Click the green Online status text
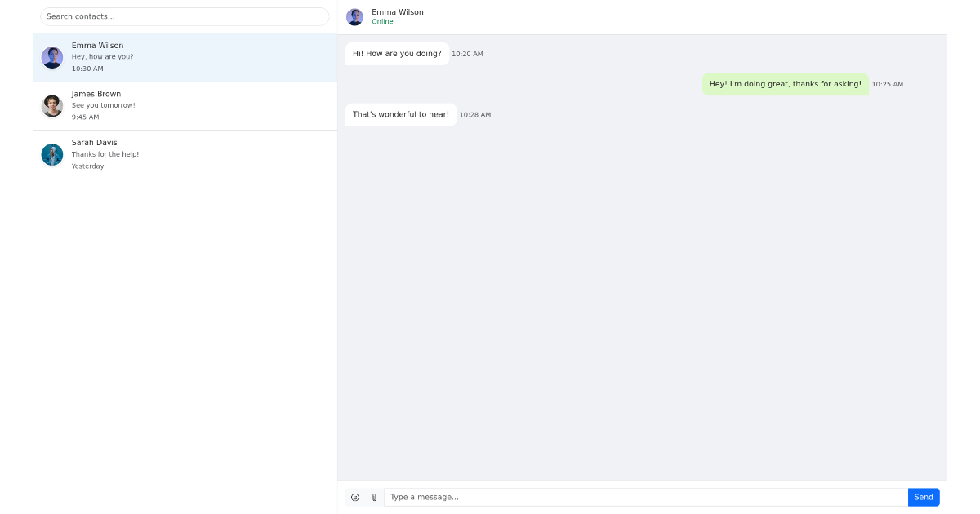This screenshot has height=514, width=980. point(382,22)
